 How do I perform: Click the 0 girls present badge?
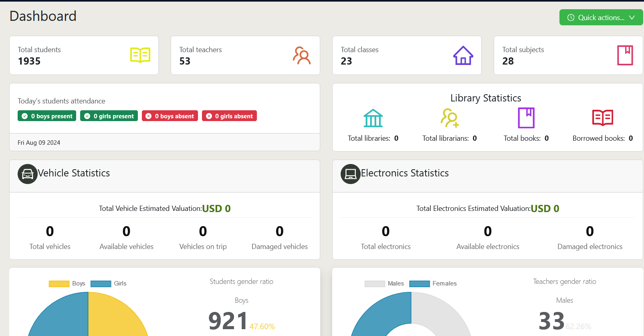[x=109, y=116]
